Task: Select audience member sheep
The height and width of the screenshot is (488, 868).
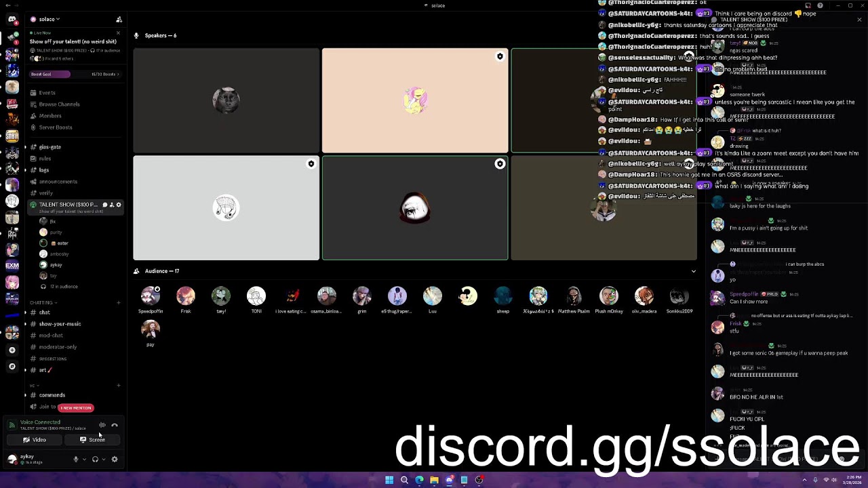Action: pyautogui.click(x=503, y=300)
